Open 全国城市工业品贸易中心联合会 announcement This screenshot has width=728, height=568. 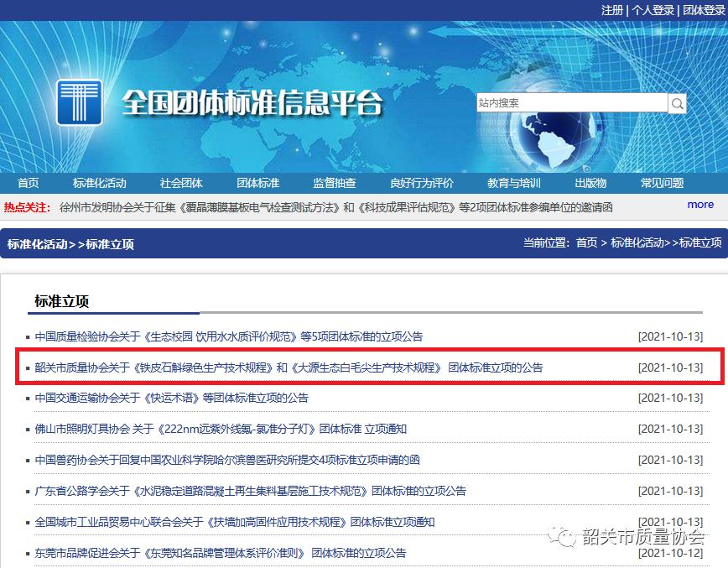coord(235,523)
